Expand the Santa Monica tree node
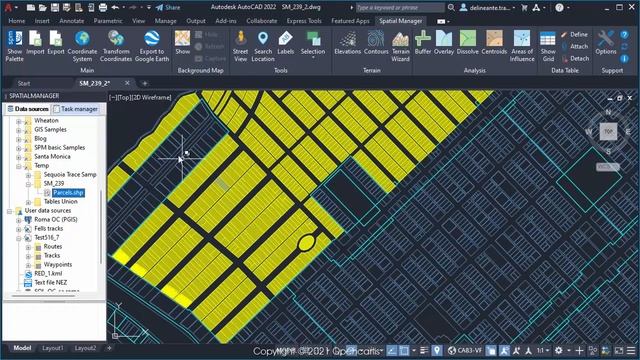Screen dimensions: 640x360 coord(18,157)
